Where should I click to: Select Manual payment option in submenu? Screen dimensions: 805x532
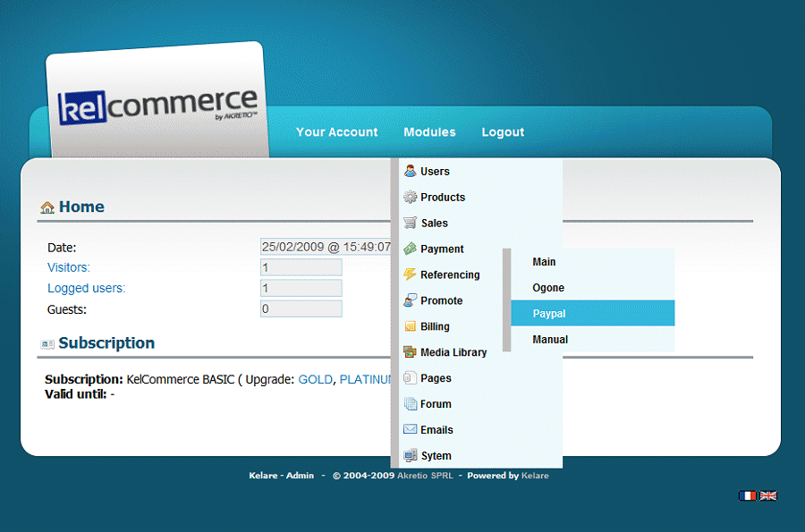pyautogui.click(x=550, y=340)
